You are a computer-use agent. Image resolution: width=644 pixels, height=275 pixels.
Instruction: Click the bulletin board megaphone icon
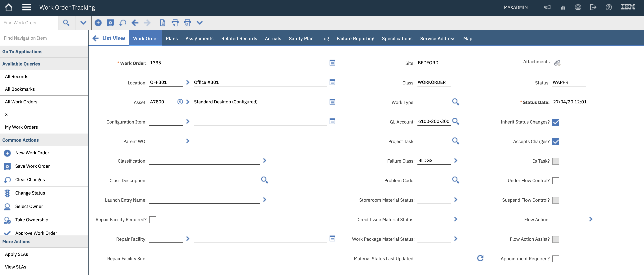pos(548,7)
